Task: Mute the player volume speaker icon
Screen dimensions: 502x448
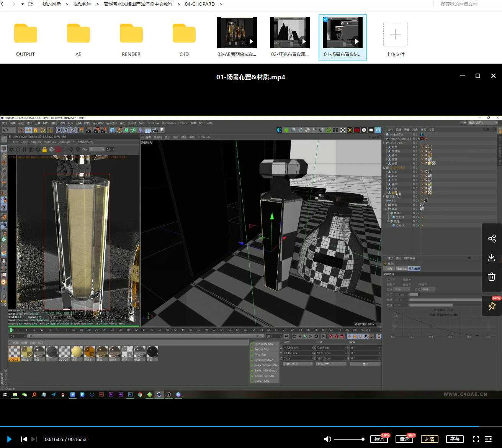Action: coord(327,439)
